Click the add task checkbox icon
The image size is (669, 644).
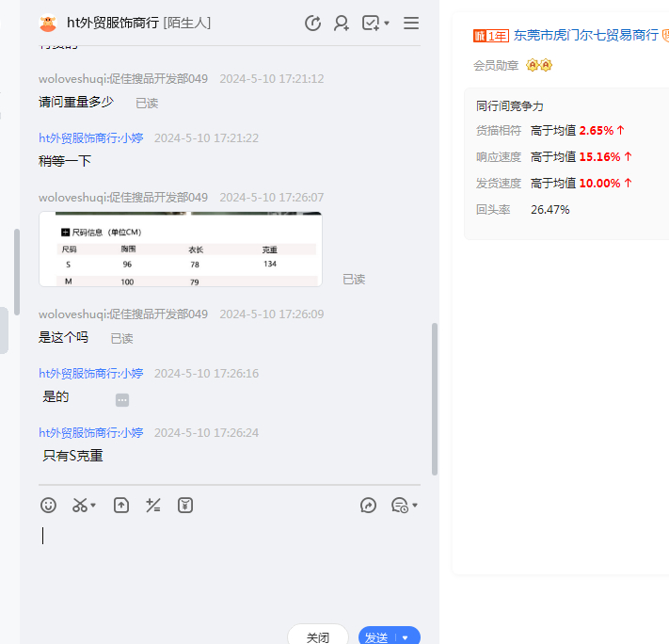371,24
